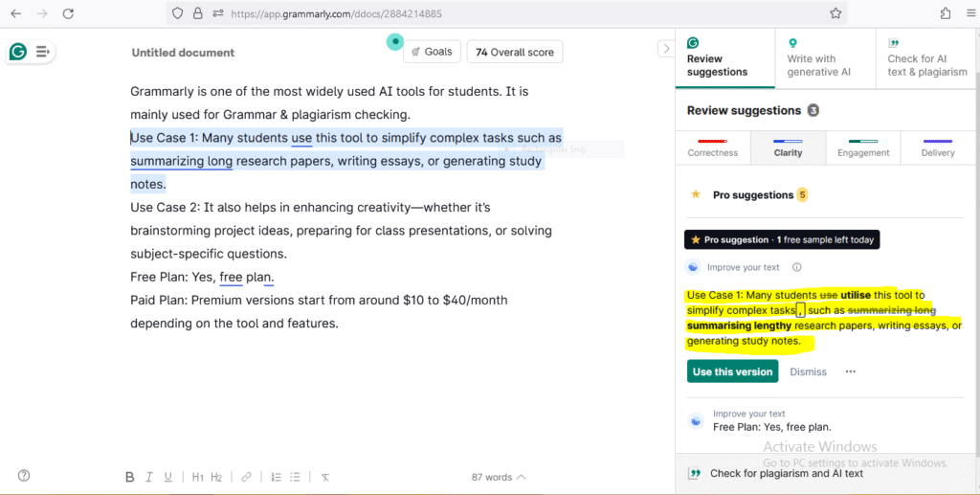Image resolution: width=980 pixels, height=495 pixels.
Task: Expand the 87 words count
Action: [x=499, y=477]
